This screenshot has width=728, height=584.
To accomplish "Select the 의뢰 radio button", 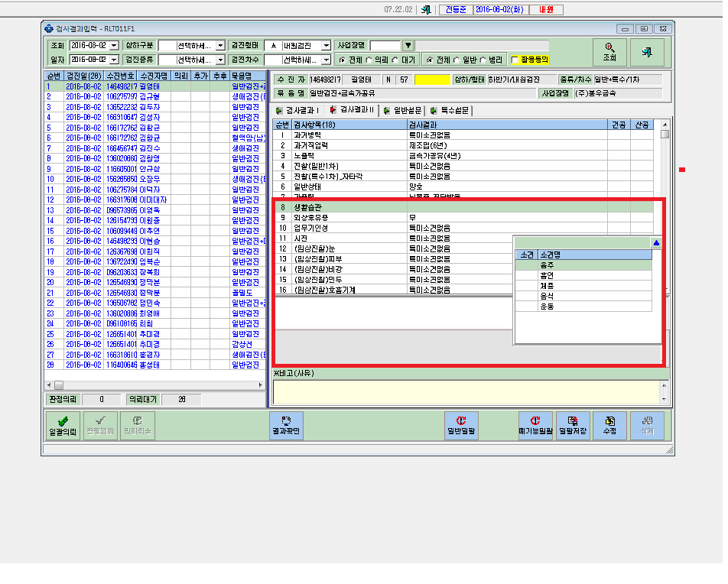I will 369,60.
